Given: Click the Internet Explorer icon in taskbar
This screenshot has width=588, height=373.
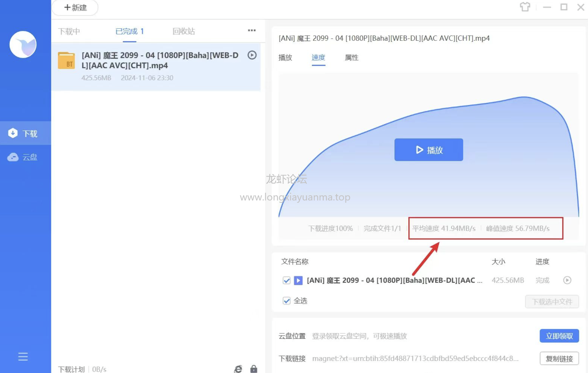Looking at the screenshot, I should [238, 367].
